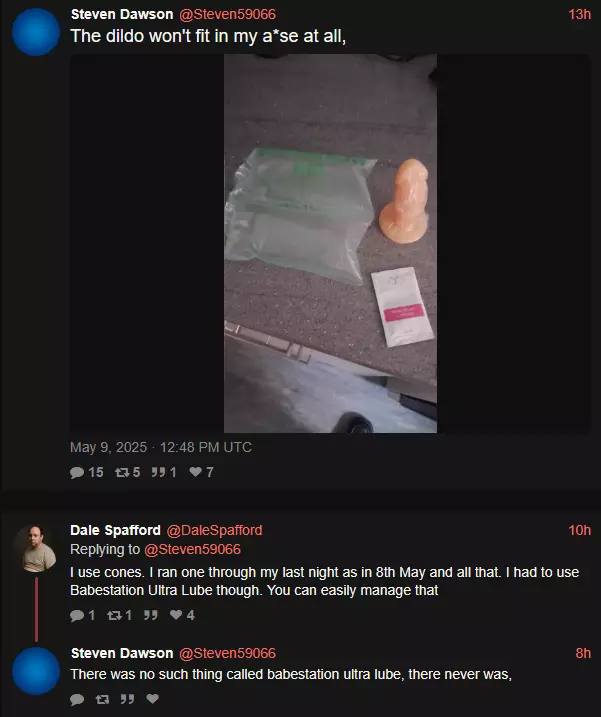Reply to Steven Dawson's last comment
Screen dimensions: 601x717
tap(77, 699)
